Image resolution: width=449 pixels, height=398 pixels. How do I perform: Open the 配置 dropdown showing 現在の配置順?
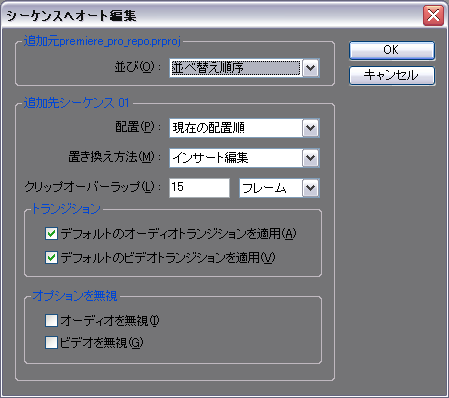[x=244, y=128]
